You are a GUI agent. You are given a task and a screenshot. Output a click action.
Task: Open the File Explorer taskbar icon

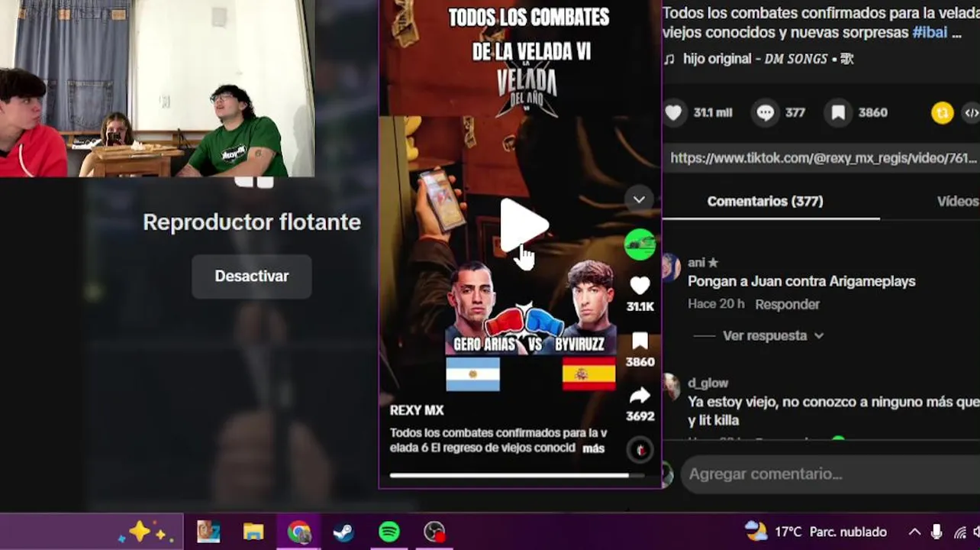[x=253, y=532]
